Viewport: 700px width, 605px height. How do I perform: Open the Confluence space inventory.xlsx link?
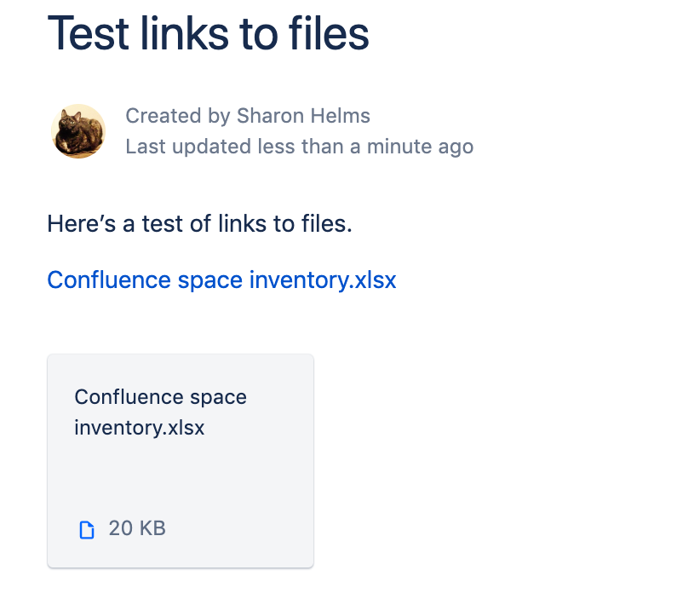pos(221,279)
